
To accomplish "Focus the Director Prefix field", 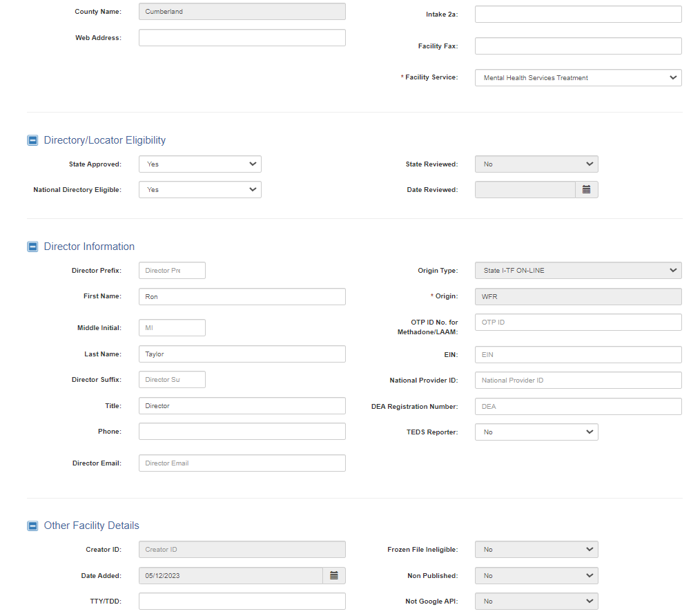I will (x=172, y=270).
